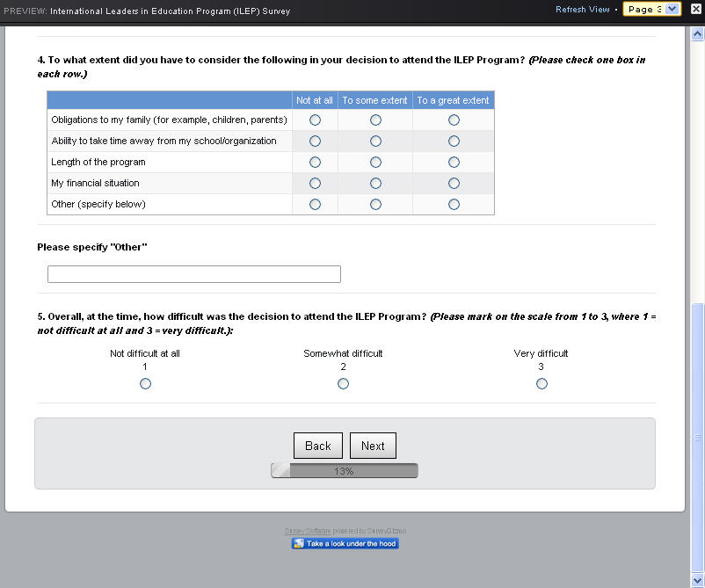The width and height of the screenshot is (705, 588).
Task: Choose 'Not difficult at all' option 1
Action: [x=145, y=384]
